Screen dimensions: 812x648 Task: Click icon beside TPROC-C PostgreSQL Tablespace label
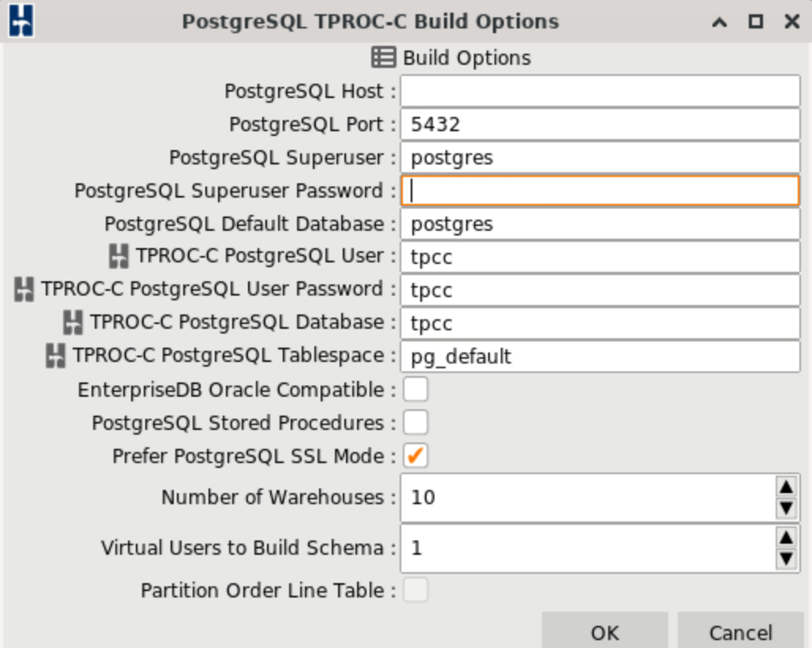click(x=55, y=356)
